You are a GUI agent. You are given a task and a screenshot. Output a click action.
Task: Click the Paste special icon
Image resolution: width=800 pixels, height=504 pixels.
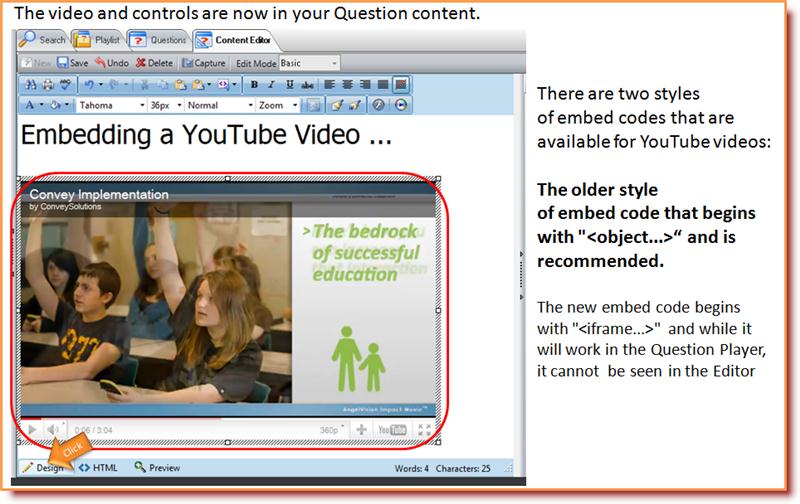click(198, 85)
